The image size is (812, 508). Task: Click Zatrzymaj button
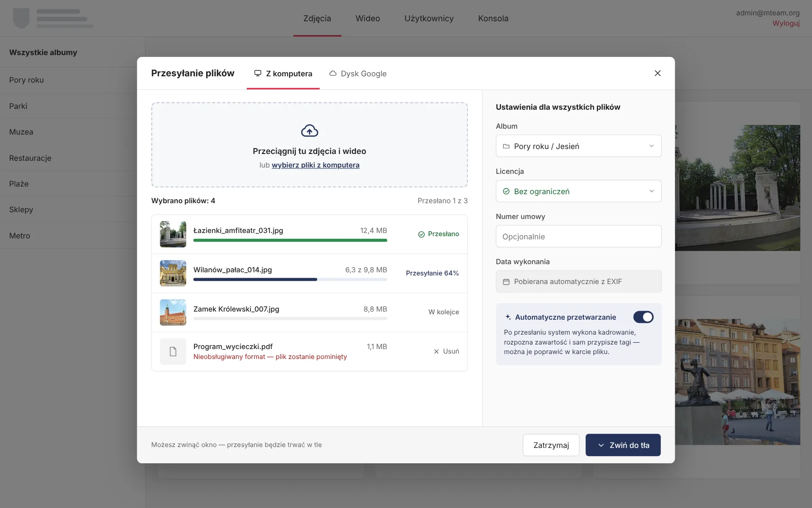[551, 445]
